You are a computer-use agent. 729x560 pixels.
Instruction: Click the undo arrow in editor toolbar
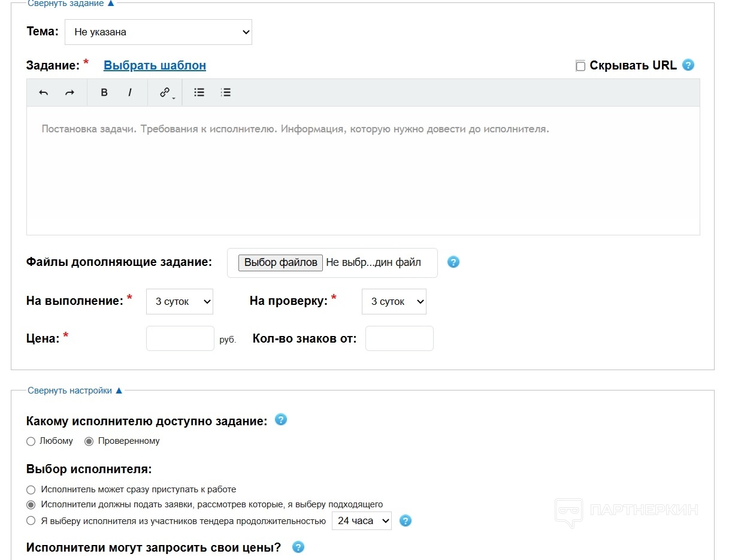click(43, 92)
